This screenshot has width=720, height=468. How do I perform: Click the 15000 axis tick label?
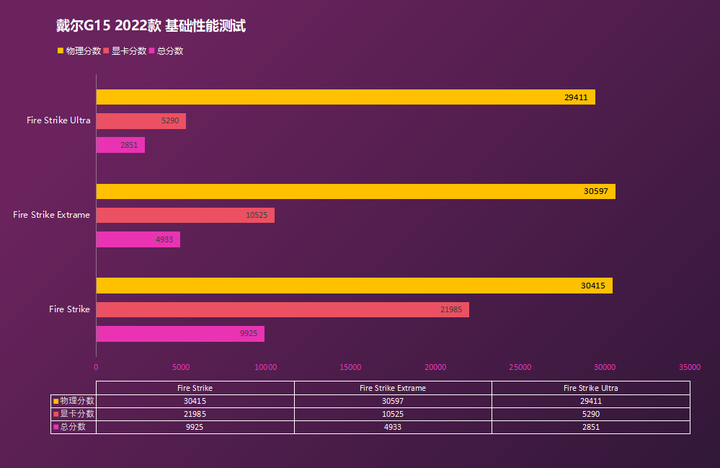click(x=350, y=367)
